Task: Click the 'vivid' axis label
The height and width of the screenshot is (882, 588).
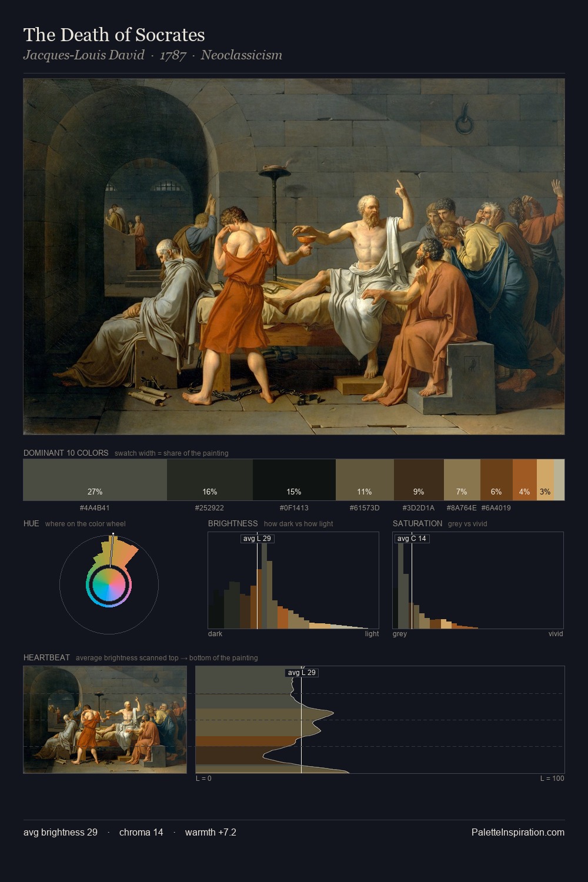Action: 556,634
